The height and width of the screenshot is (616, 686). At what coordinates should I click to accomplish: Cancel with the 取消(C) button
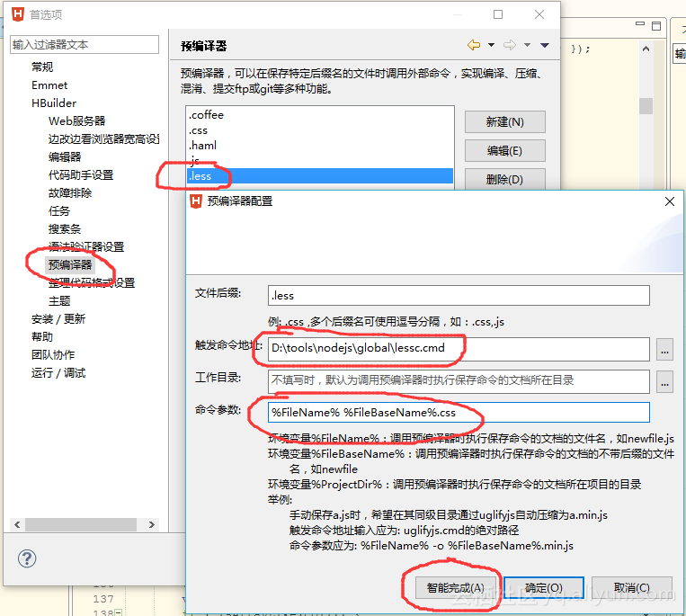click(x=632, y=587)
